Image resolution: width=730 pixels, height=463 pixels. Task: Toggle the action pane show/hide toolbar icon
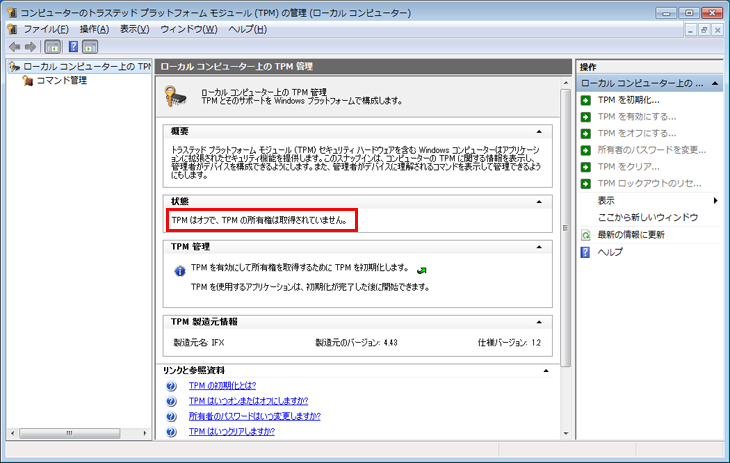[90, 47]
